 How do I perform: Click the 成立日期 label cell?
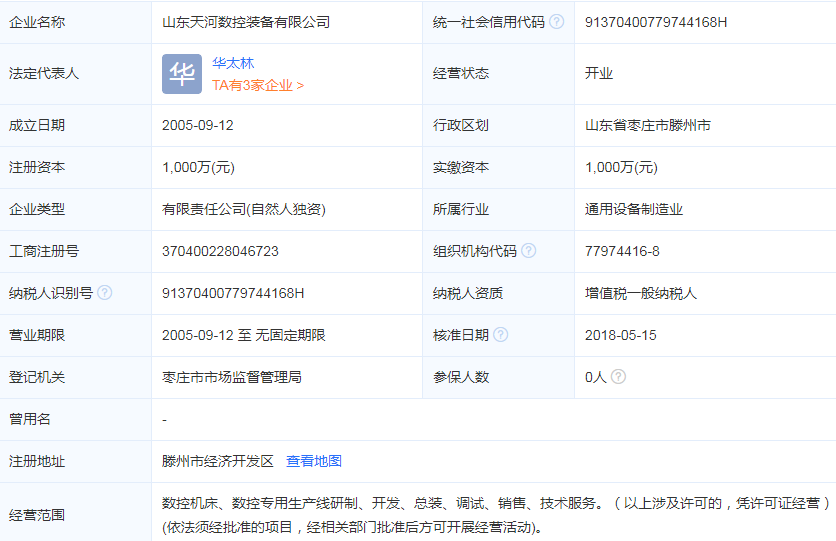(x=76, y=125)
